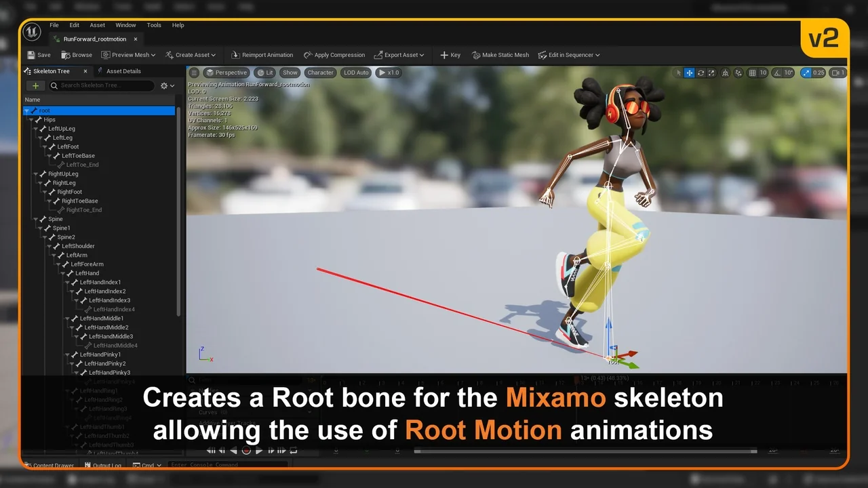Click the Lit view mode button

click(265, 73)
